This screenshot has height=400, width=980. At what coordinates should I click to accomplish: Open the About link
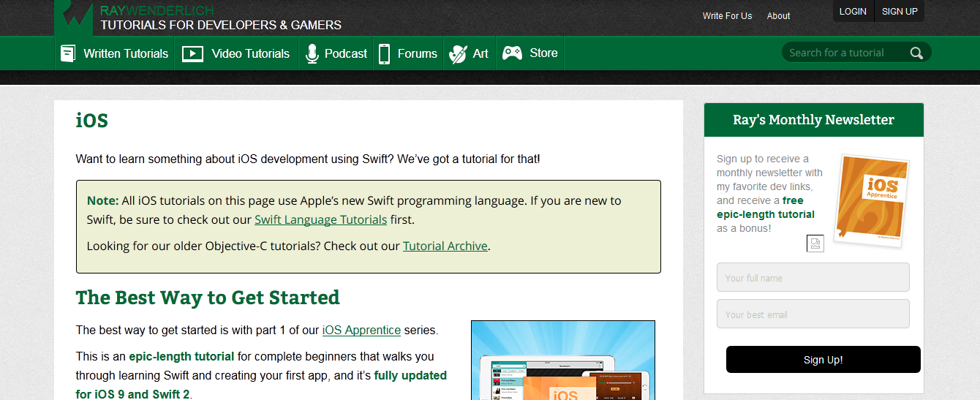pyautogui.click(x=778, y=16)
